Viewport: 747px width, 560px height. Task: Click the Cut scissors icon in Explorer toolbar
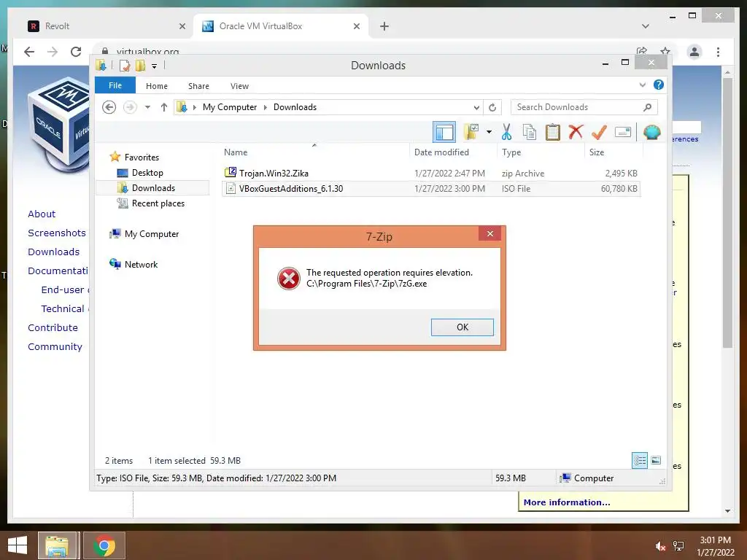click(x=506, y=132)
